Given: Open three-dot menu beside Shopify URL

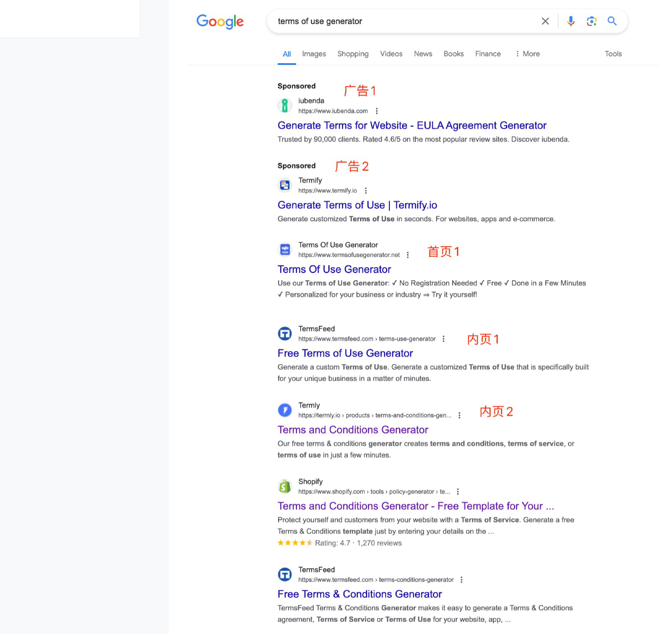Looking at the screenshot, I should [x=458, y=491].
